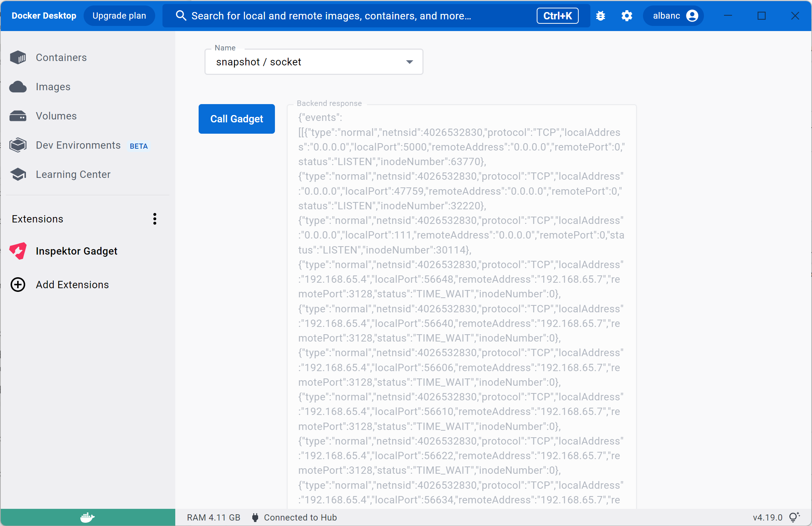Open the Extensions overflow menu

point(154,219)
